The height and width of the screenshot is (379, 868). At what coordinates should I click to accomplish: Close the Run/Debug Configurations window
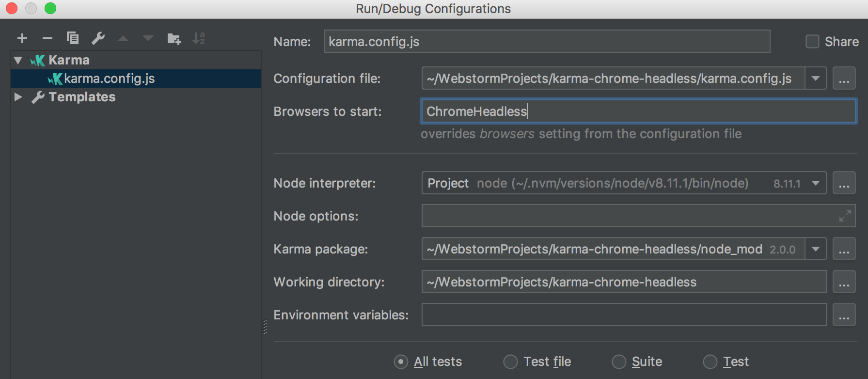click(x=11, y=8)
